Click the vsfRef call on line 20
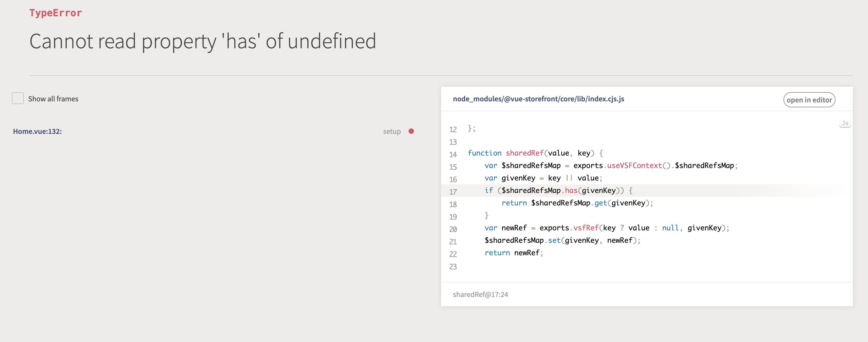 [x=586, y=228]
